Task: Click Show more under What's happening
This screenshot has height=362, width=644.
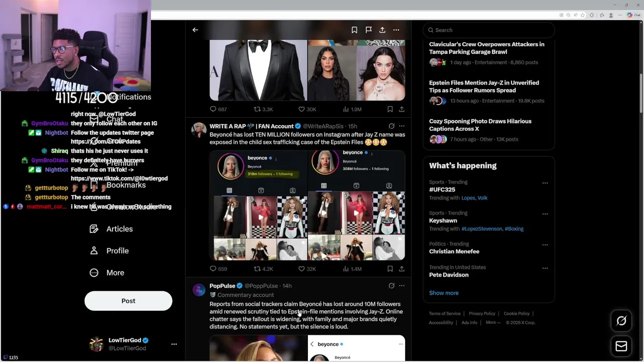Action: click(x=444, y=293)
